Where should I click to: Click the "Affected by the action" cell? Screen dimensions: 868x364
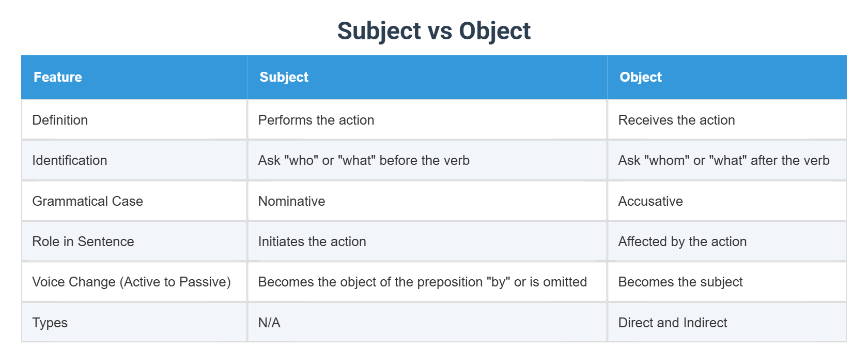[x=727, y=241]
